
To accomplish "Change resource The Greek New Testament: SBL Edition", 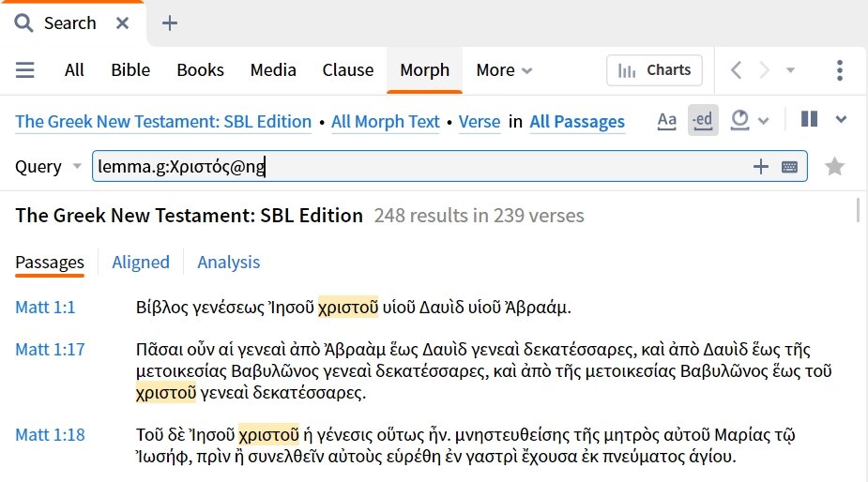I will pyautogui.click(x=163, y=122).
